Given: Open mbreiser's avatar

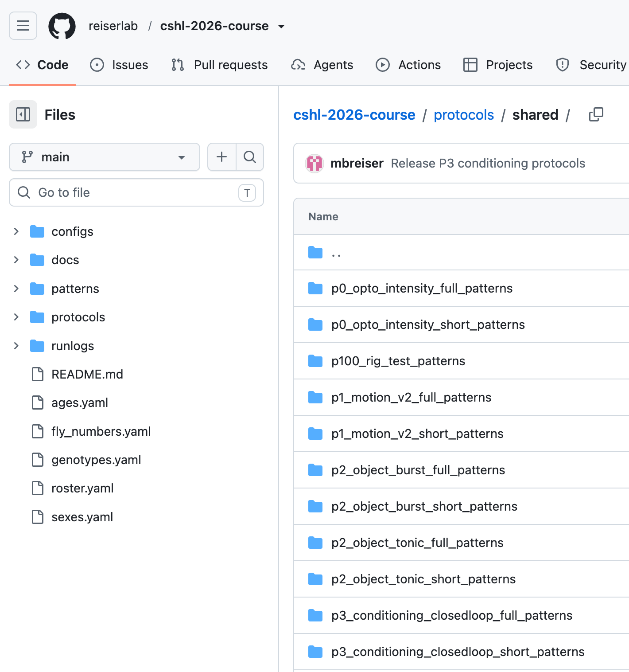Looking at the screenshot, I should point(314,163).
